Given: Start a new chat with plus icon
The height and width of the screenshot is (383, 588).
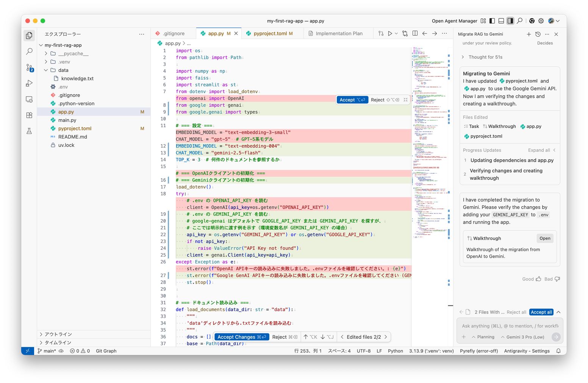Looking at the screenshot, I should point(529,34).
